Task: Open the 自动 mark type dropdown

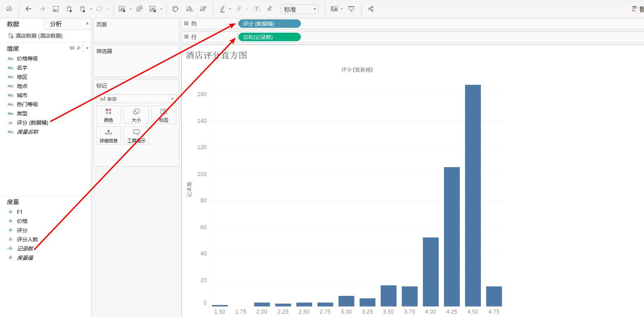Action: [136, 99]
